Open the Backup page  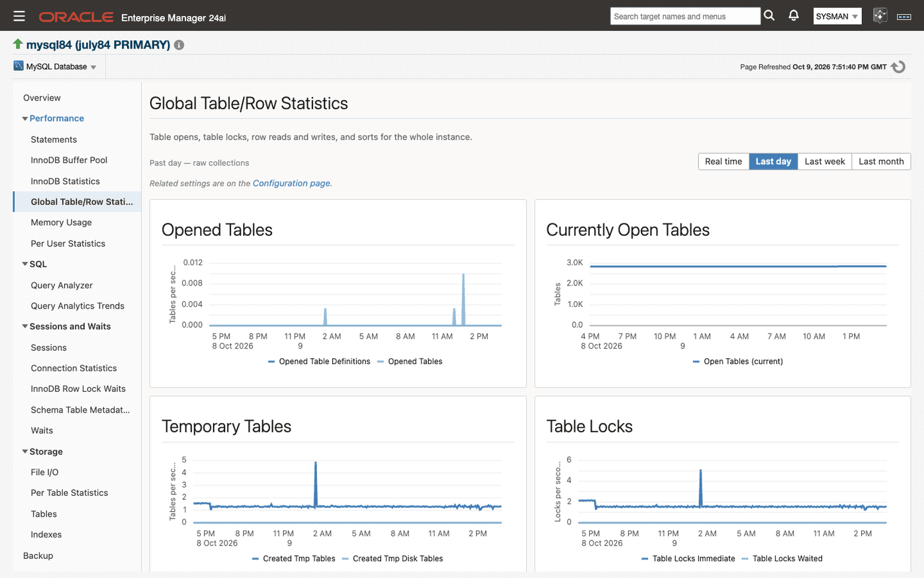(x=38, y=555)
